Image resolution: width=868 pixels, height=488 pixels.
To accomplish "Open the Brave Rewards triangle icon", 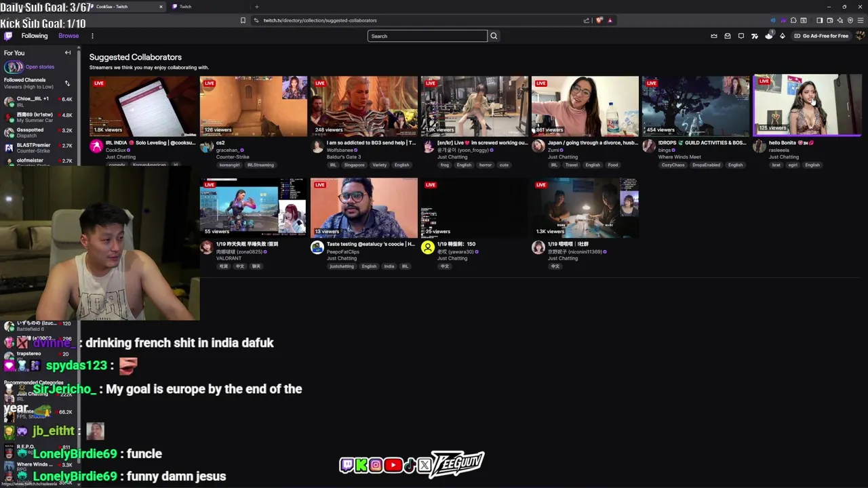I will point(610,20).
